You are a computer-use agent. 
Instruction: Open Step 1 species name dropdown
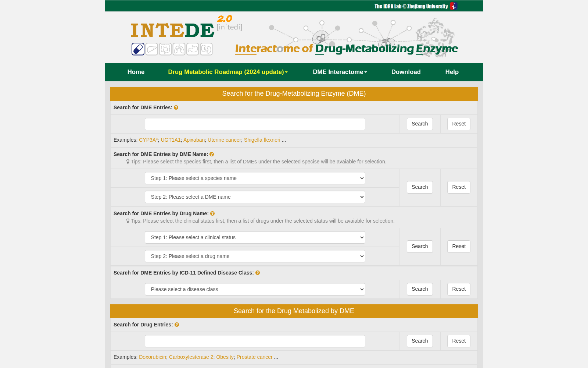click(x=255, y=178)
